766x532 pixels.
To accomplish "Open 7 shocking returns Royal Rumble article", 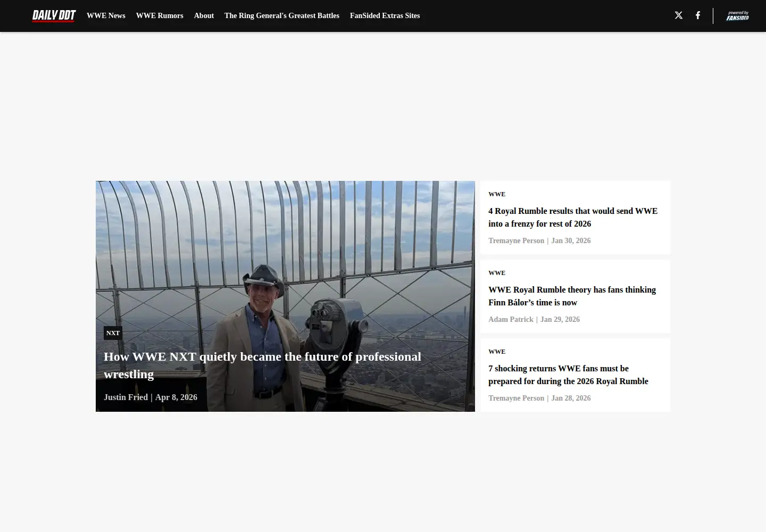I will pos(568,375).
